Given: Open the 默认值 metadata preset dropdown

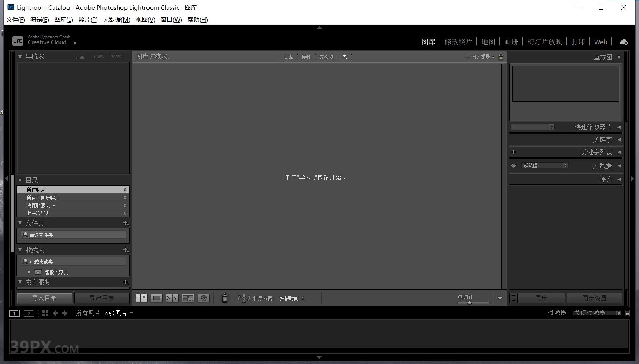Looking at the screenshot, I should [544, 165].
